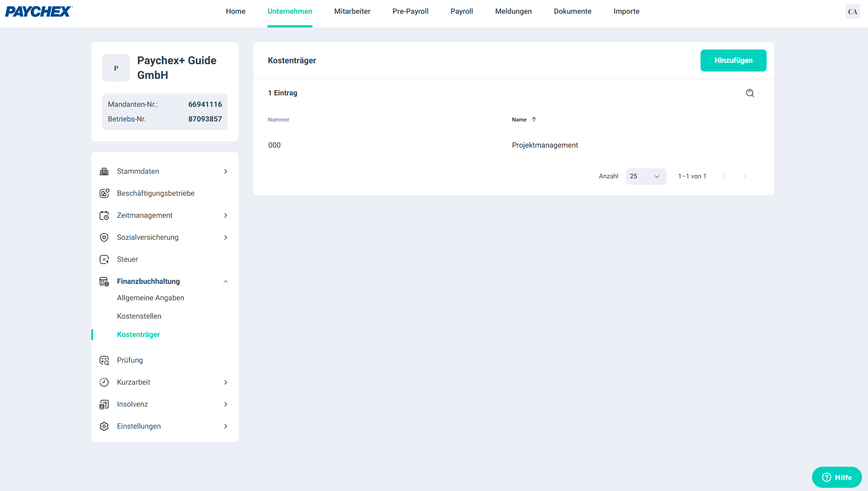Click the company avatar letter P
Screen dimensions: 868x491
tap(116, 68)
